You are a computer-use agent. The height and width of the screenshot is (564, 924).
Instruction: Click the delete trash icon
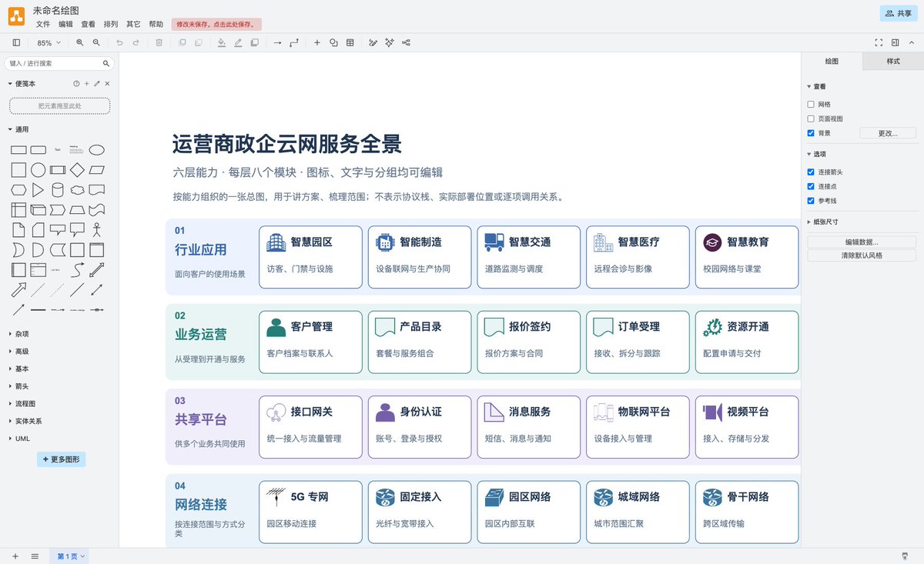159,43
